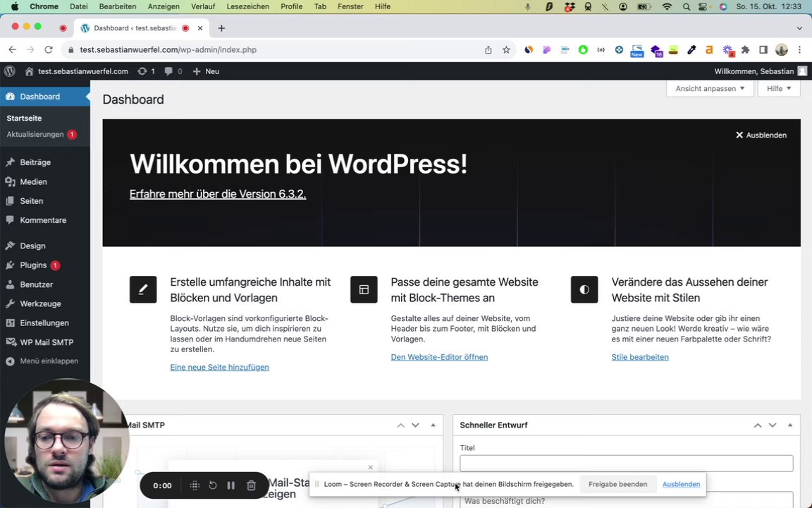Open a new browser tab
The height and width of the screenshot is (508, 812).
click(221, 28)
